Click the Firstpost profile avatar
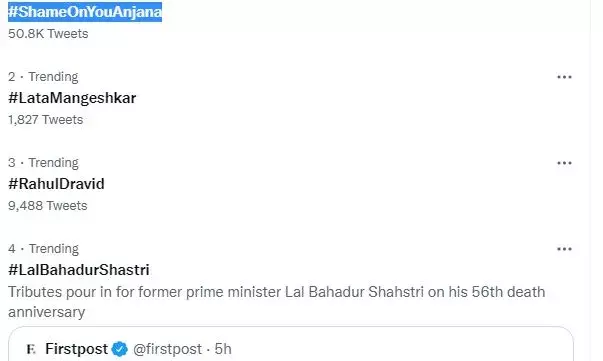603x361 pixels. pyautogui.click(x=31, y=349)
